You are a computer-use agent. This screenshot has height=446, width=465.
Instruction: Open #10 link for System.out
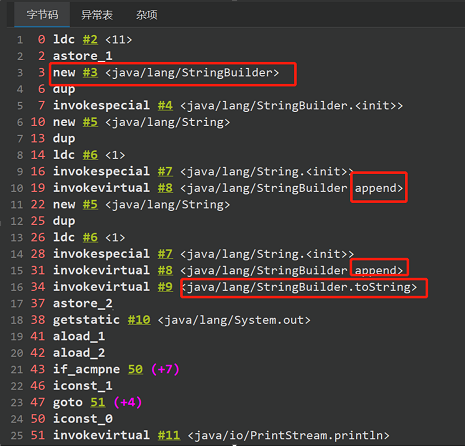point(139,320)
